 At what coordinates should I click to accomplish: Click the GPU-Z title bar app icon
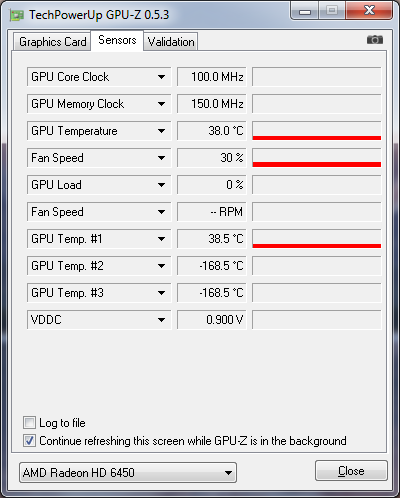coord(17,15)
